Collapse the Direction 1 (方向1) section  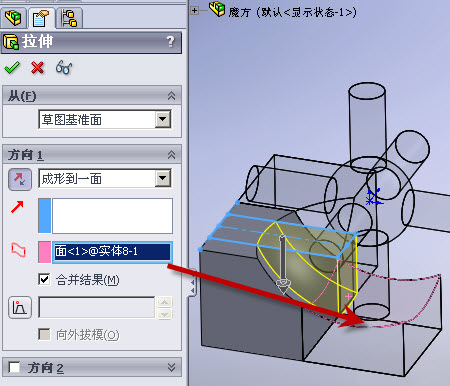(x=171, y=155)
